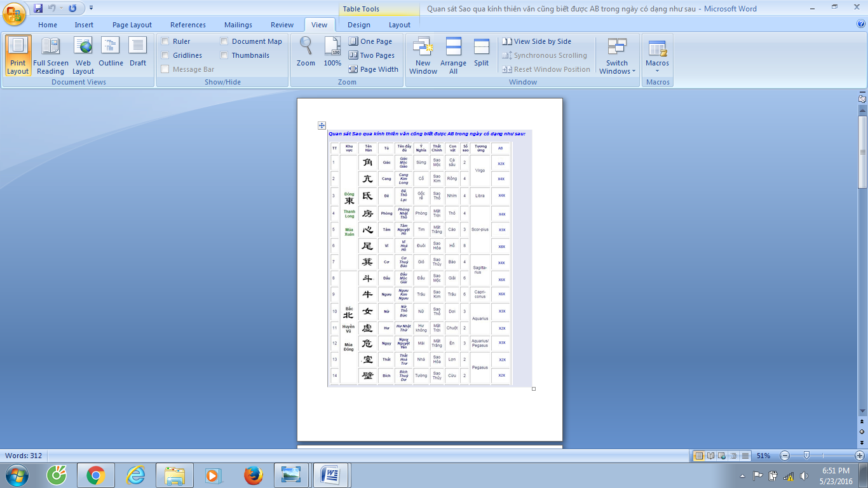Switch to the Mailings tab
Screen dimensions: 868x488
click(238, 25)
